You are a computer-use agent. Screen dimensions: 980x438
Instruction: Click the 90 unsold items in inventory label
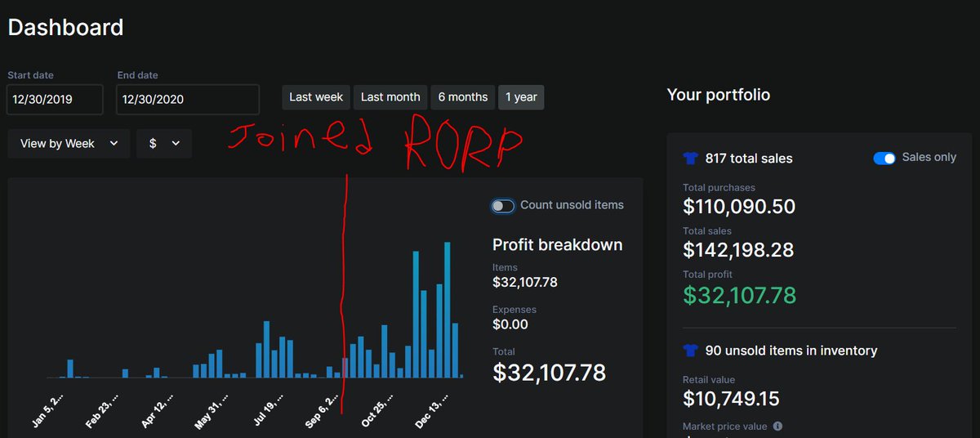[x=791, y=351]
